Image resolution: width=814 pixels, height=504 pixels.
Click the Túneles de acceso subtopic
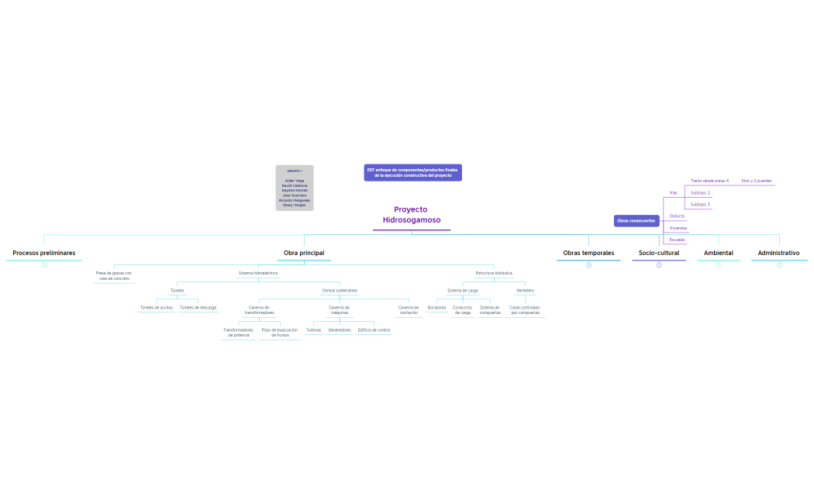coord(157,307)
